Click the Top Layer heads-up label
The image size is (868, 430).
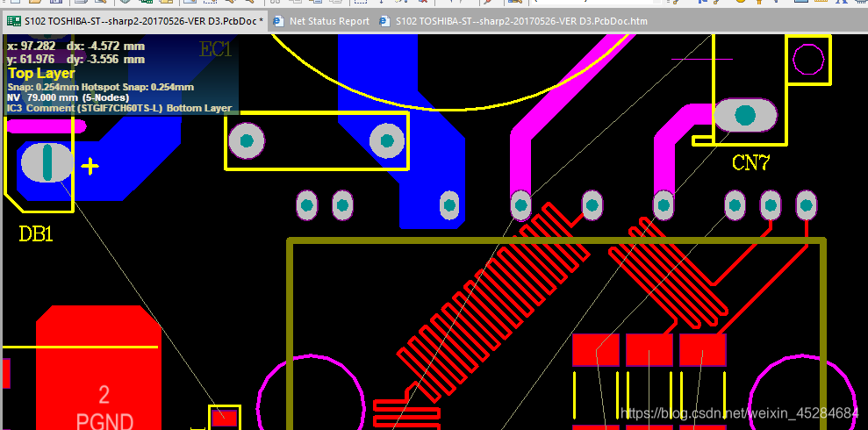41,74
